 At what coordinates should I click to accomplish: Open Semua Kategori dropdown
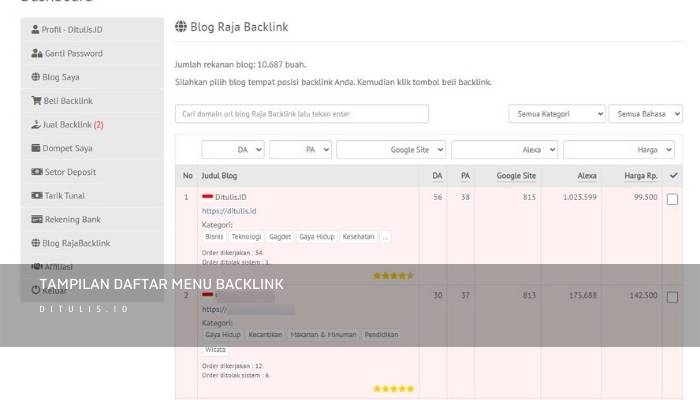557,114
